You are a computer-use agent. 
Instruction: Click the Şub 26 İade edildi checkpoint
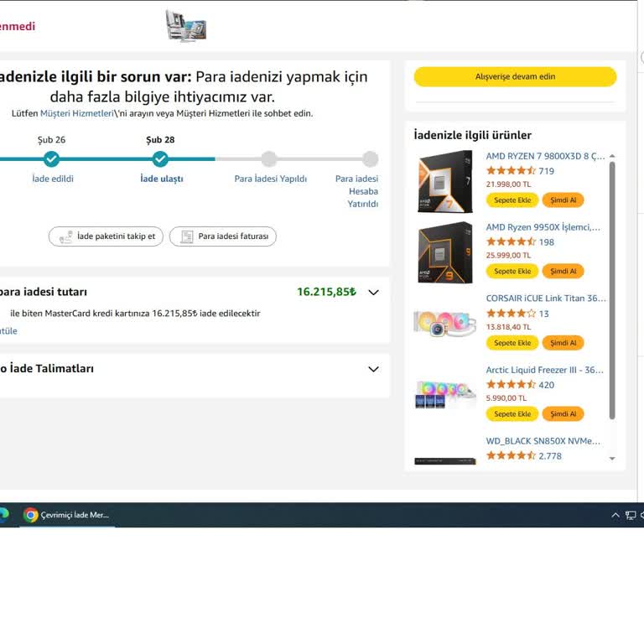pyautogui.click(x=51, y=159)
